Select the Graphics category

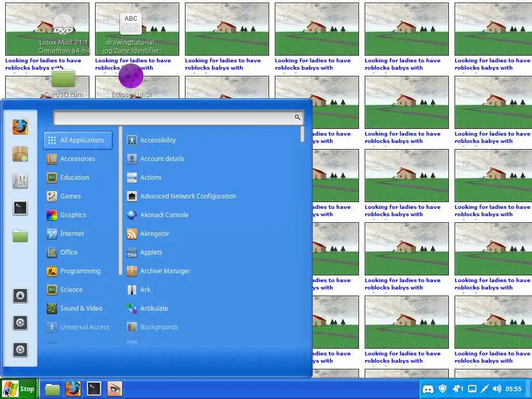[x=78, y=215]
